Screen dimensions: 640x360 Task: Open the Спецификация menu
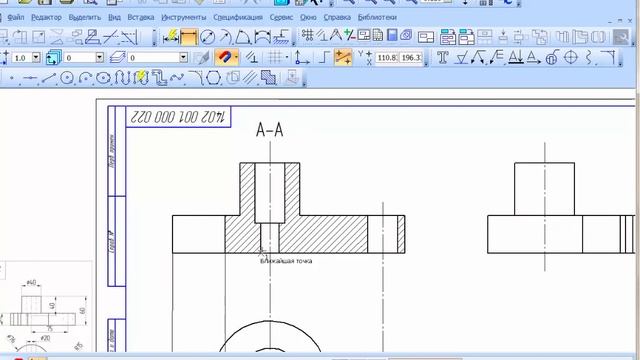(238, 18)
